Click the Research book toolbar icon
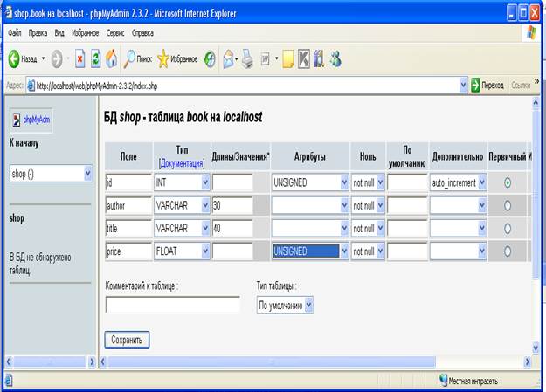 319,58
